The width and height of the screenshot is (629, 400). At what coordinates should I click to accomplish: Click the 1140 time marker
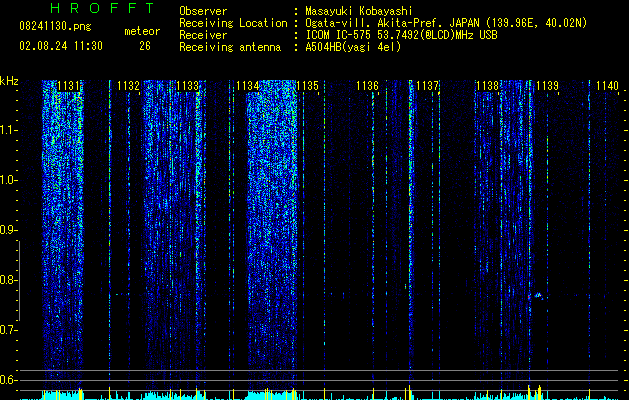click(x=607, y=86)
